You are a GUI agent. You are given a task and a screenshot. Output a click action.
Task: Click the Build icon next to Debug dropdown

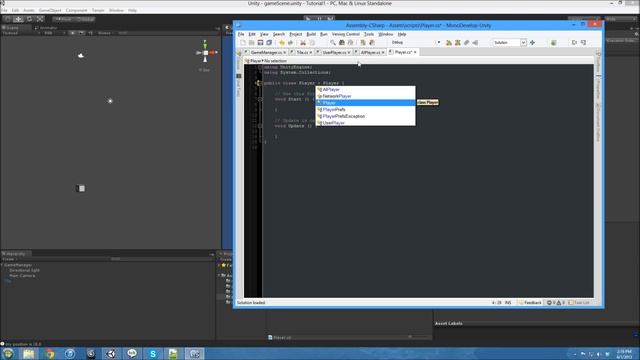(449, 42)
